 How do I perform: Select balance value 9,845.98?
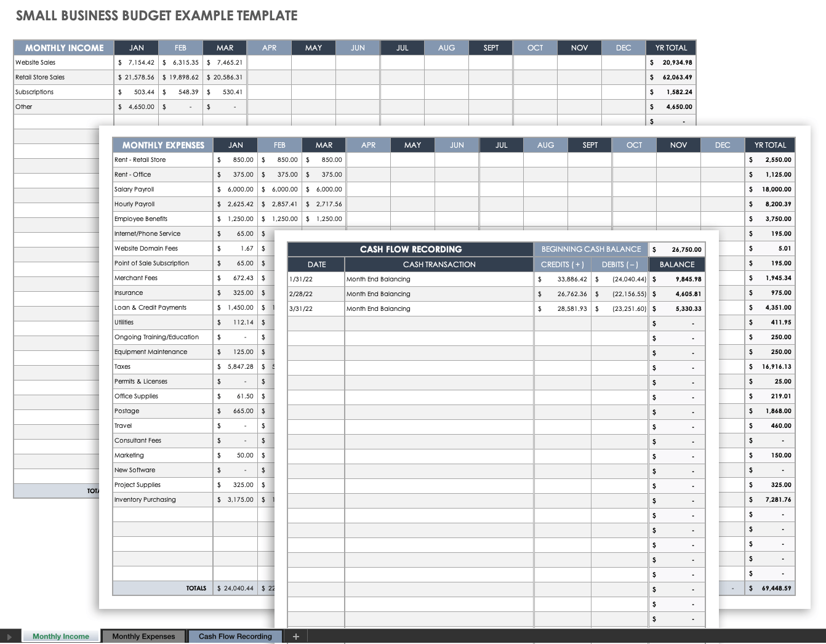(677, 279)
